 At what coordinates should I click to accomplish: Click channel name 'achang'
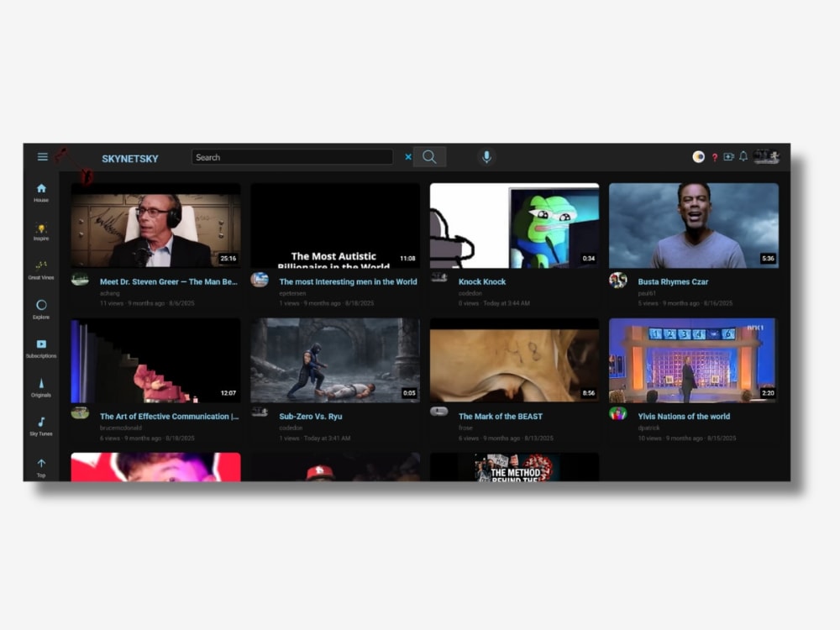[x=110, y=293]
